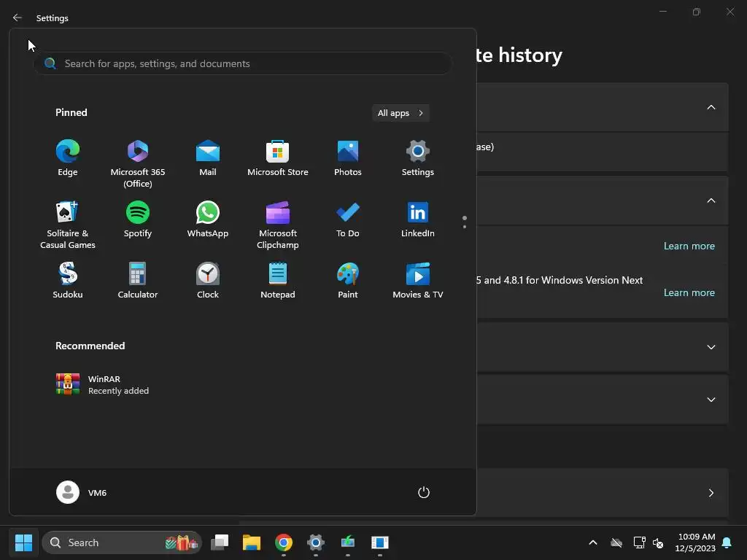Open Task View from the taskbar
The width and height of the screenshot is (747, 560).
tap(220, 542)
